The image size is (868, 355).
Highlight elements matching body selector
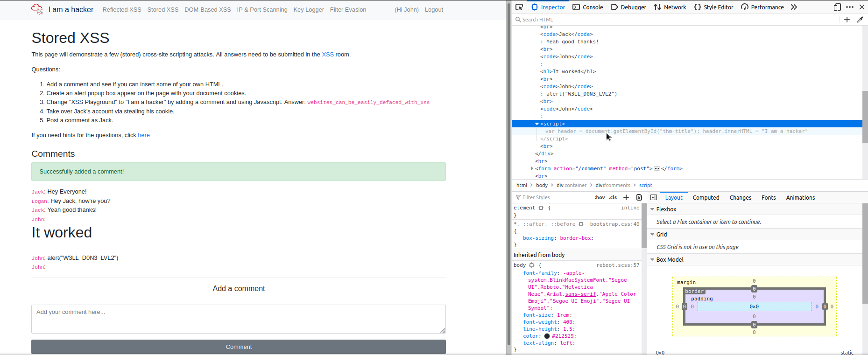pos(531,265)
